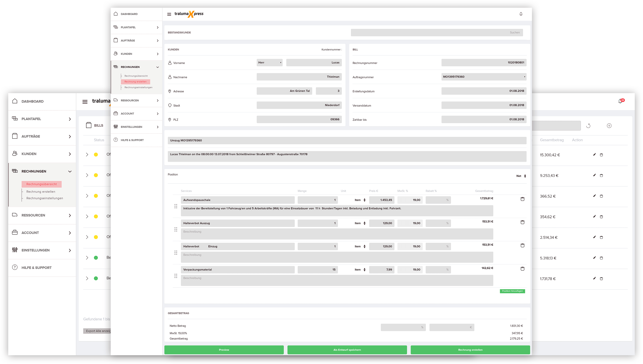Change unit Item stepper for Halteverbot Auszug
The image size is (643, 364).
(x=364, y=223)
